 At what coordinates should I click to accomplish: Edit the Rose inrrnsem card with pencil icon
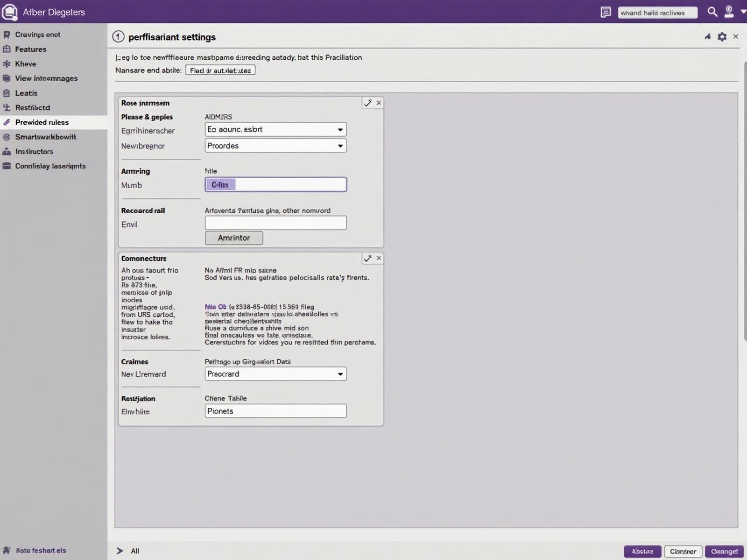pyautogui.click(x=368, y=103)
